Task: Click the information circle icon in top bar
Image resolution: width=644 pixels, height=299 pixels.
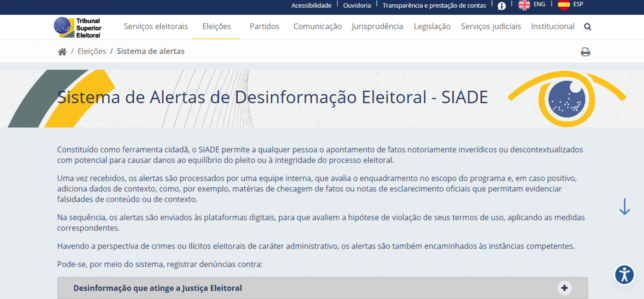Action: pyautogui.click(x=502, y=6)
